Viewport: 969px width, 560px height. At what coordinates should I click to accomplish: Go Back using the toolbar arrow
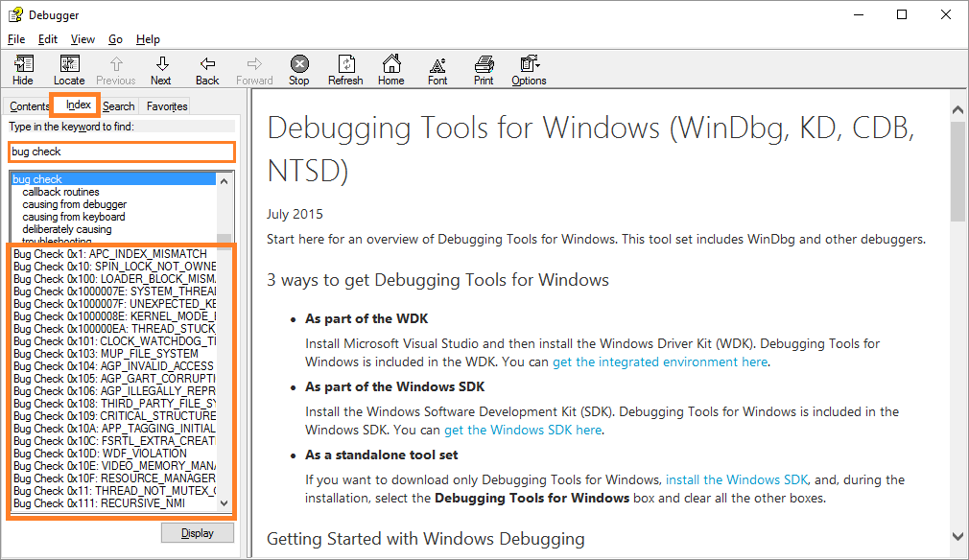coord(207,63)
